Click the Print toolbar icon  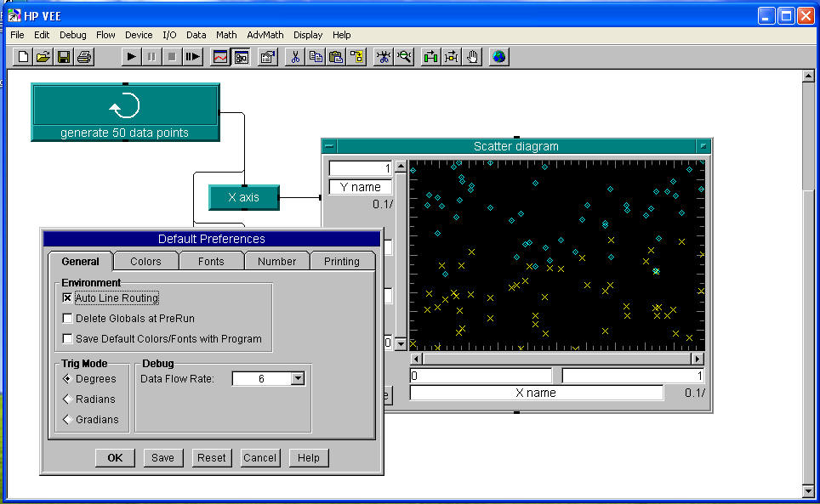pyautogui.click(x=83, y=57)
